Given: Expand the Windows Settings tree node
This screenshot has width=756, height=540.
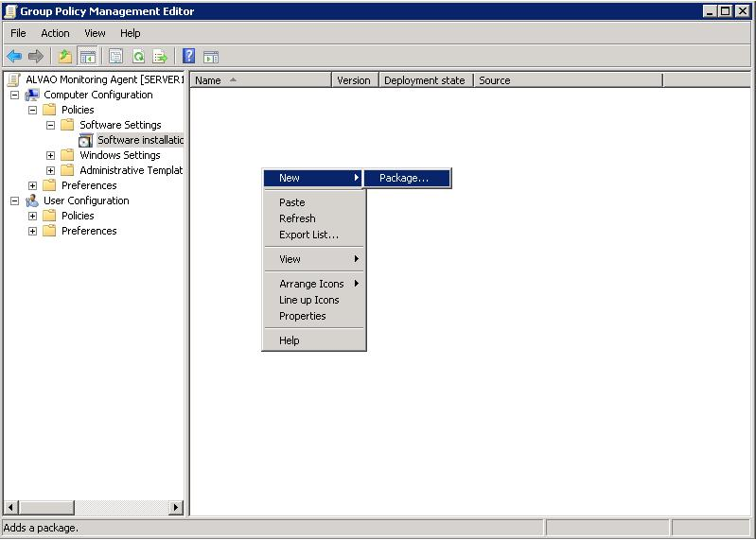Looking at the screenshot, I should [51, 155].
